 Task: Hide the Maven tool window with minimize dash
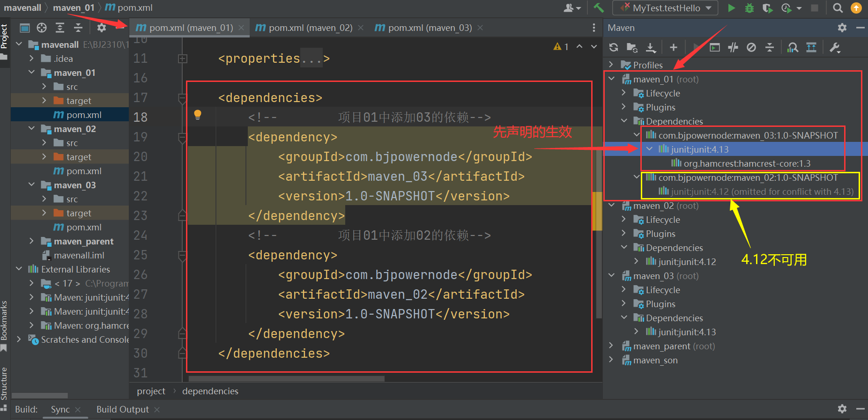(860, 28)
